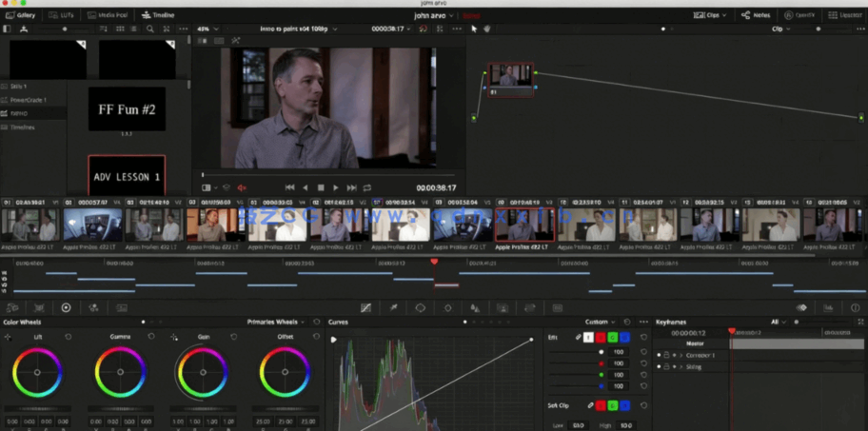
Task: Open the Gallery panel
Action: coord(21,15)
